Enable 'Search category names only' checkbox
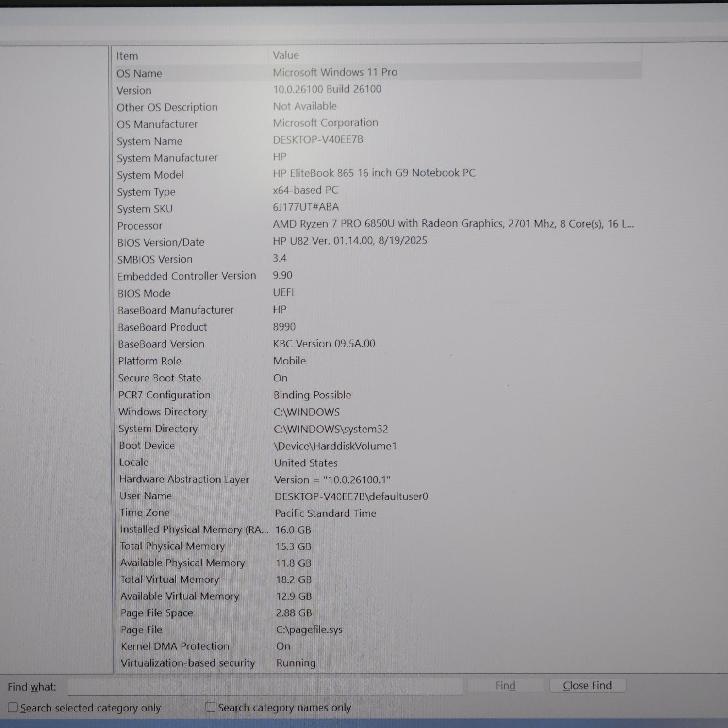The image size is (728, 728). tap(211, 707)
